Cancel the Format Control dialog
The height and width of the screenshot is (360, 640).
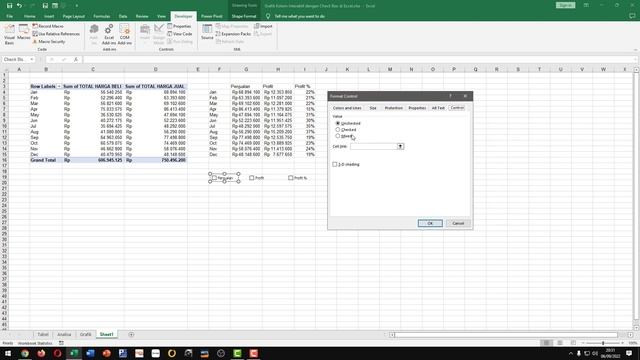point(458,223)
